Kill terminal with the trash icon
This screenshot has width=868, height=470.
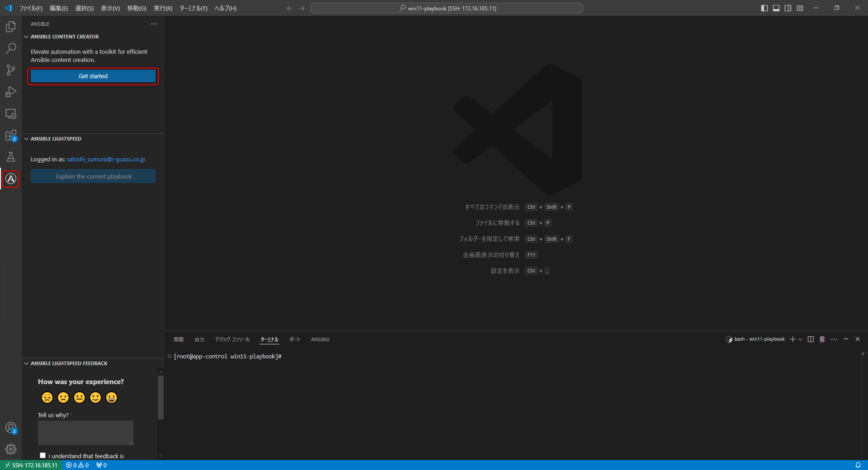point(822,339)
